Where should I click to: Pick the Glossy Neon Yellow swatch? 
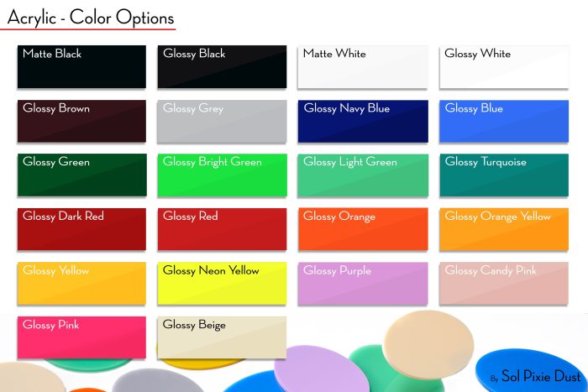(x=222, y=284)
